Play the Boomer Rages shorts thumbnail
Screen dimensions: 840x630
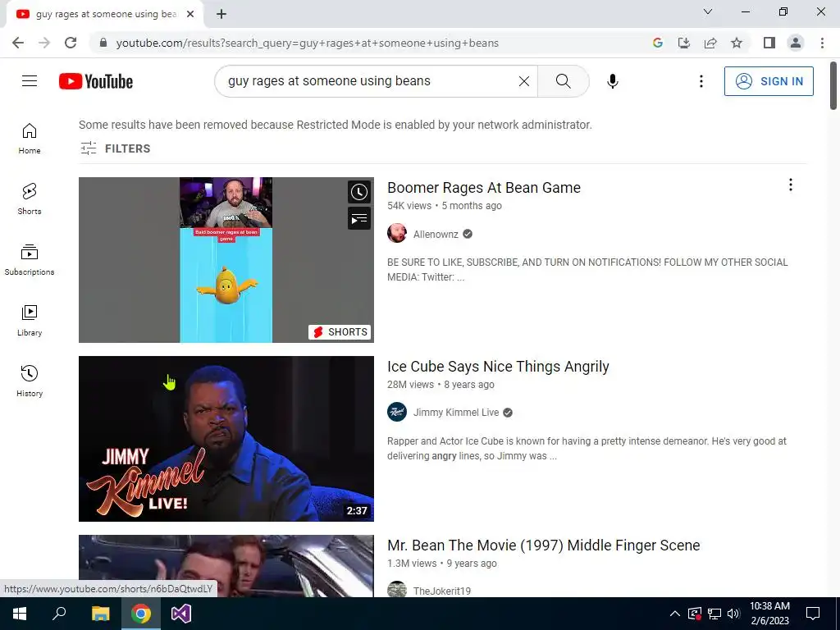tap(226, 260)
